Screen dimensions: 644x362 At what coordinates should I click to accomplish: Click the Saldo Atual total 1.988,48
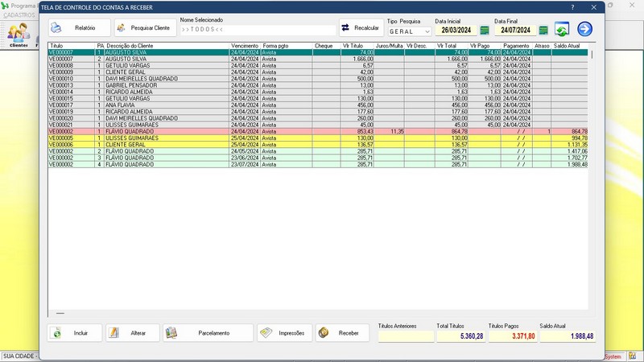(x=568, y=336)
